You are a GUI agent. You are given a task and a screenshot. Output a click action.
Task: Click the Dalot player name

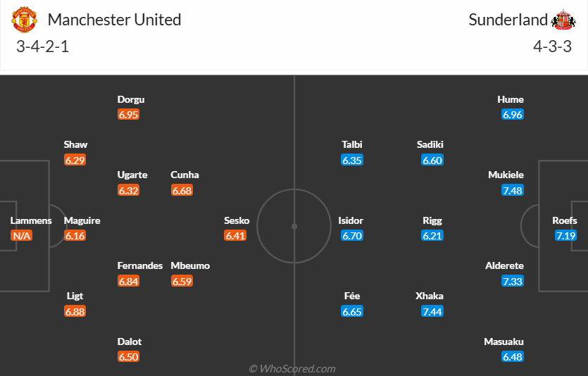(130, 341)
